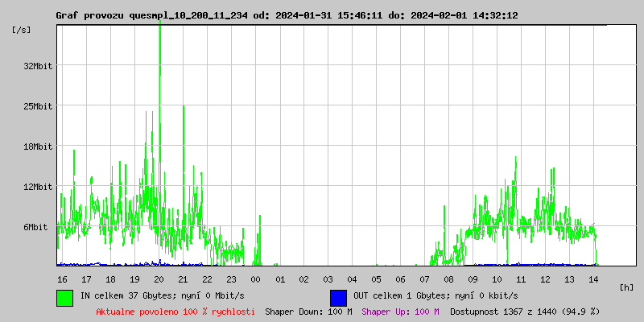Select hour 14 on the time axis

593,279
